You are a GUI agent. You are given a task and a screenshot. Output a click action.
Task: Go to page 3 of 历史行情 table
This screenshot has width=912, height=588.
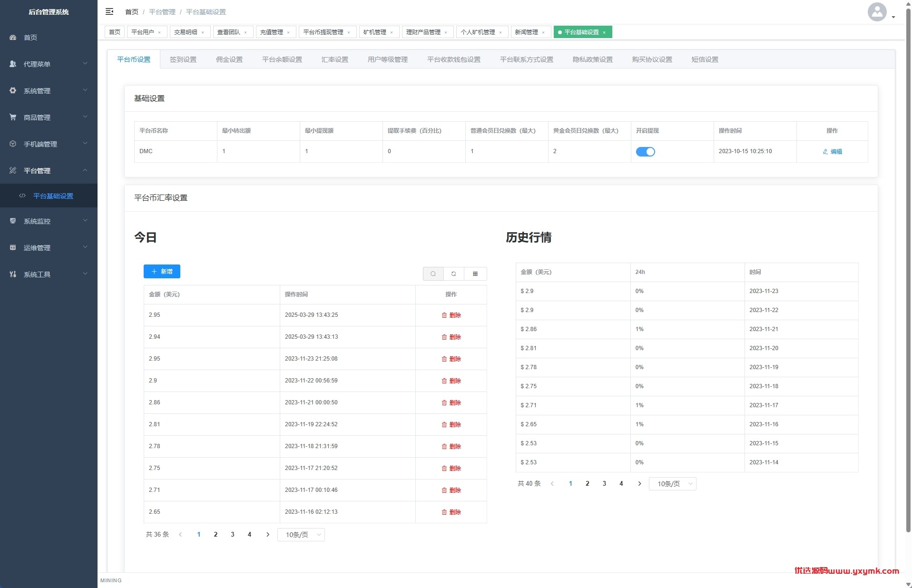point(604,483)
